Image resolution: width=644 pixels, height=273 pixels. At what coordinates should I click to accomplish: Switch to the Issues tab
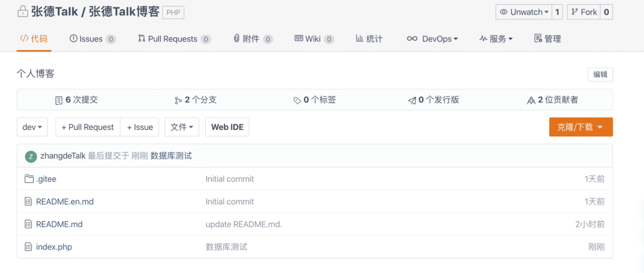click(x=93, y=39)
